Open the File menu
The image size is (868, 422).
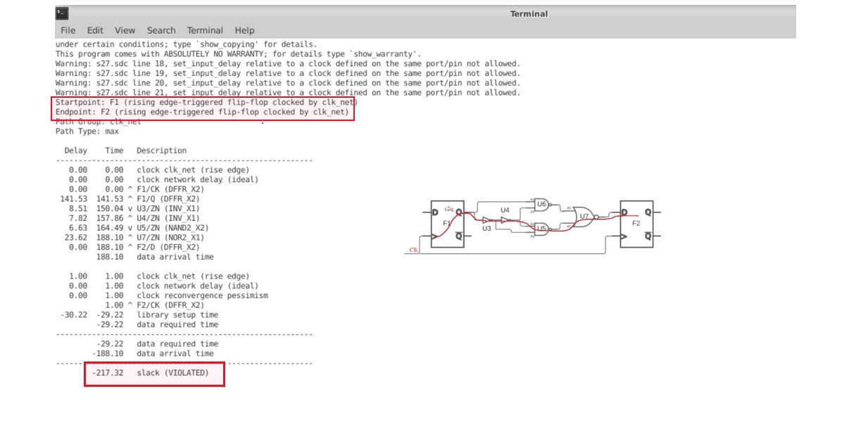coord(68,30)
